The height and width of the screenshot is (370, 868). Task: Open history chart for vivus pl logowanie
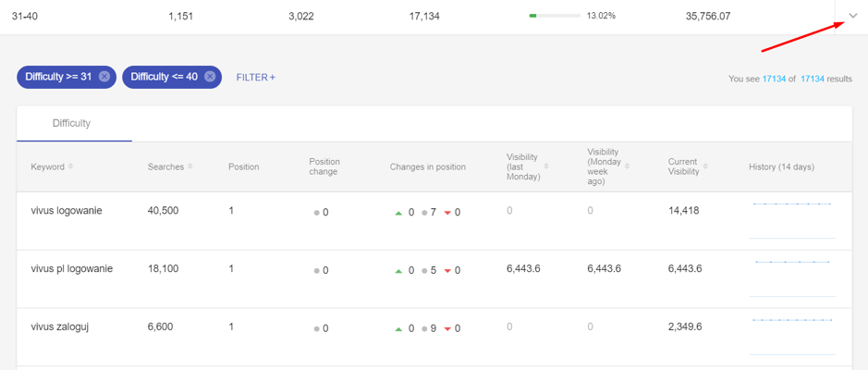tap(792, 278)
